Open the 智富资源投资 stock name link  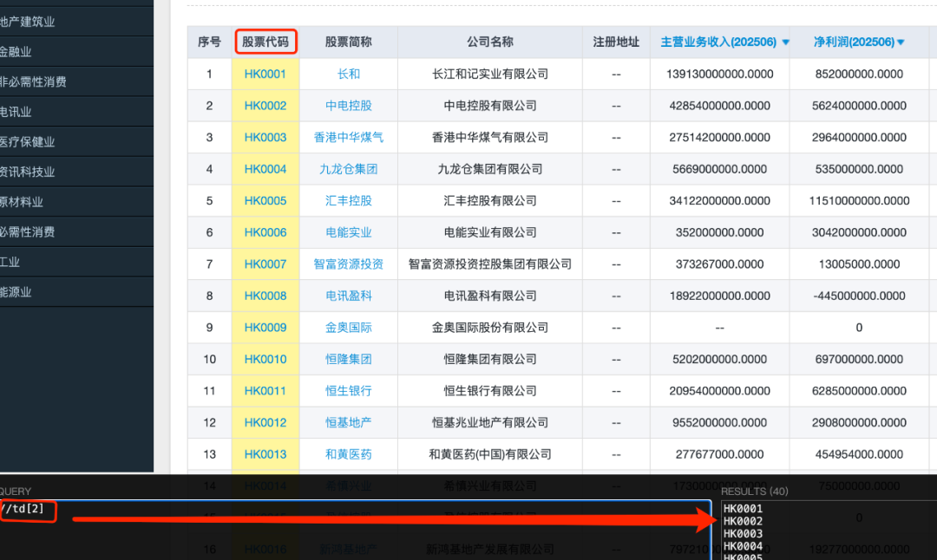(349, 264)
